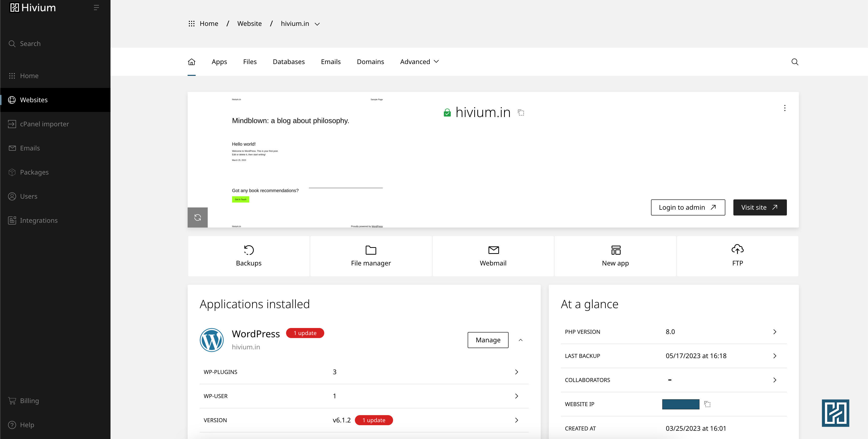This screenshot has height=439, width=868.
Task: Collapse the WordPress application details
Action: (520, 340)
